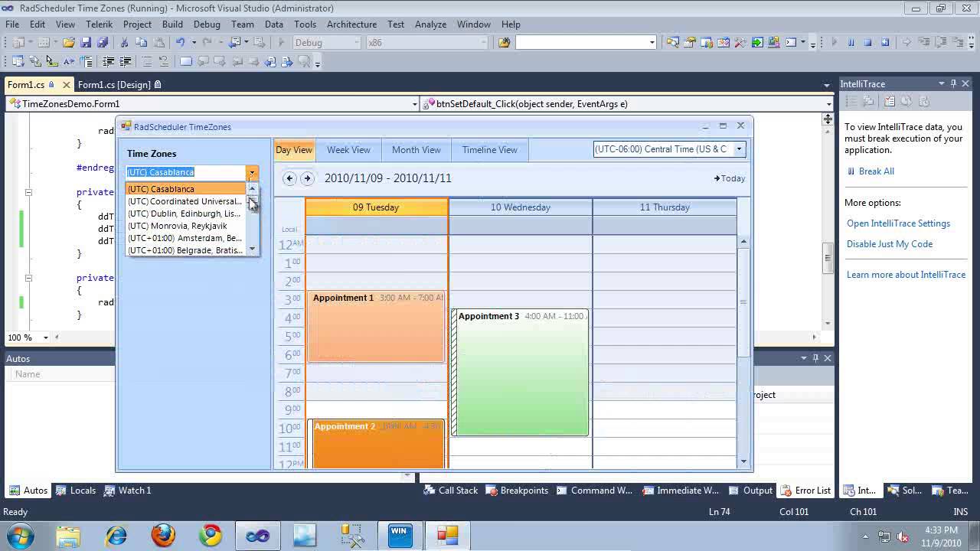Click the 10 Wednesday column header
Viewport: 980px width, 551px height.
[x=521, y=207]
